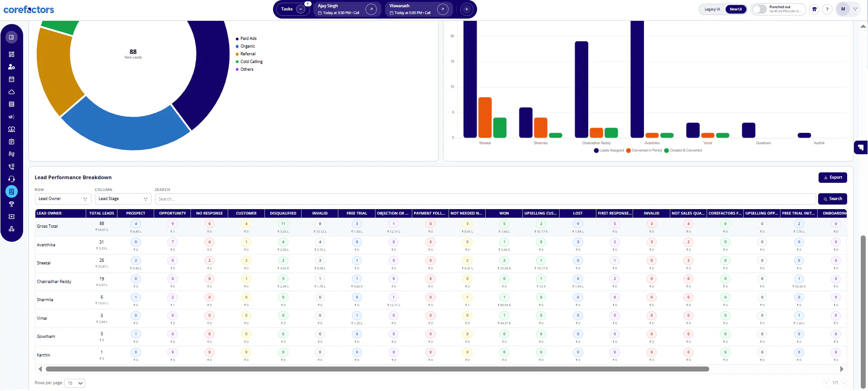The image size is (868, 391).
Task: Click the Search button
Action: (833, 199)
